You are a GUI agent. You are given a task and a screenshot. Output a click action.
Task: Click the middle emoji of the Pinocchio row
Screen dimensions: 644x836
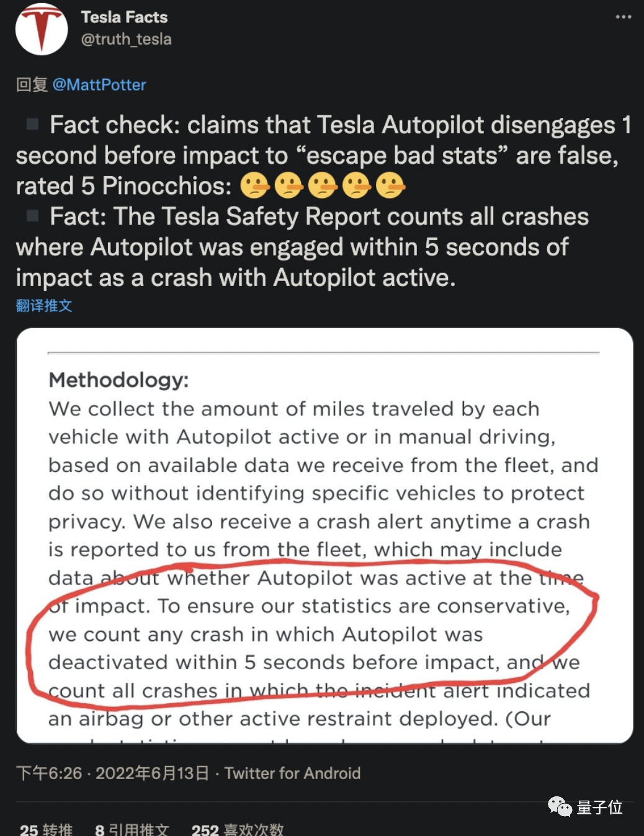tap(323, 185)
